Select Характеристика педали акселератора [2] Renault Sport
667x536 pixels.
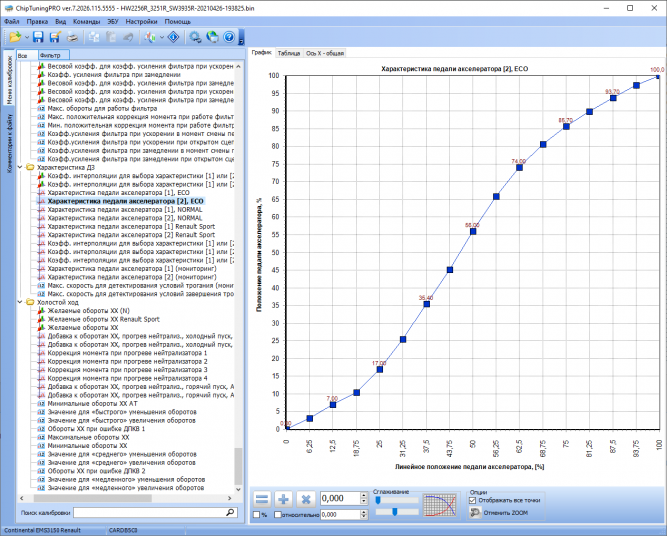tap(131, 235)
